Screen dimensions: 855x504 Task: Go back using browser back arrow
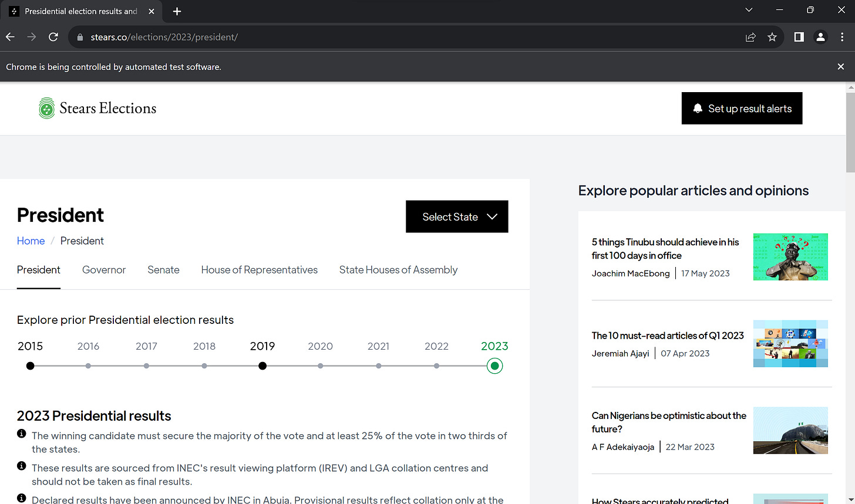click(10, 37)
